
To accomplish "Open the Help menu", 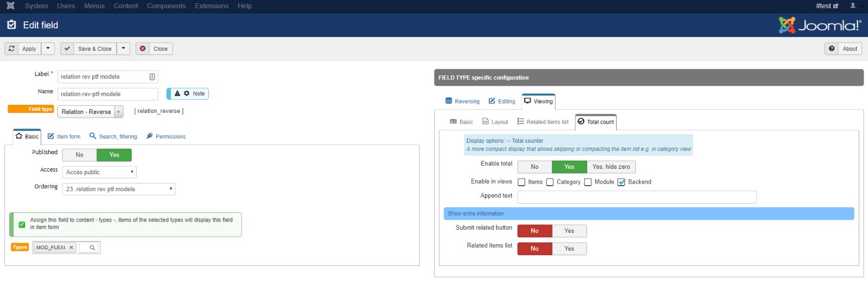I will tap(245, 6).
